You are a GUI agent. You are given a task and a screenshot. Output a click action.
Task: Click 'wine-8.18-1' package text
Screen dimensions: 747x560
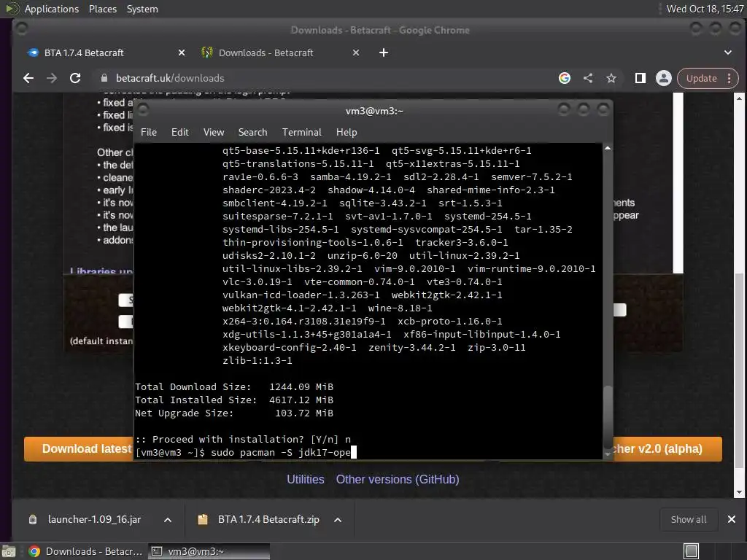400,308
